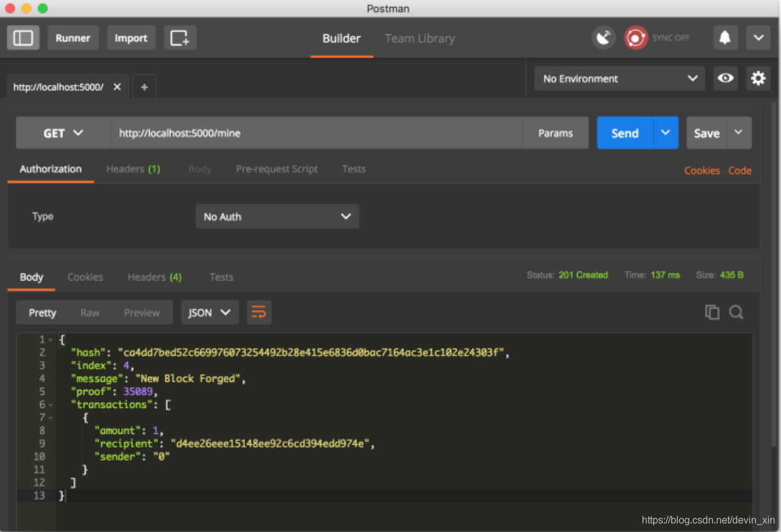Click the recipient value string

[272, 444]
